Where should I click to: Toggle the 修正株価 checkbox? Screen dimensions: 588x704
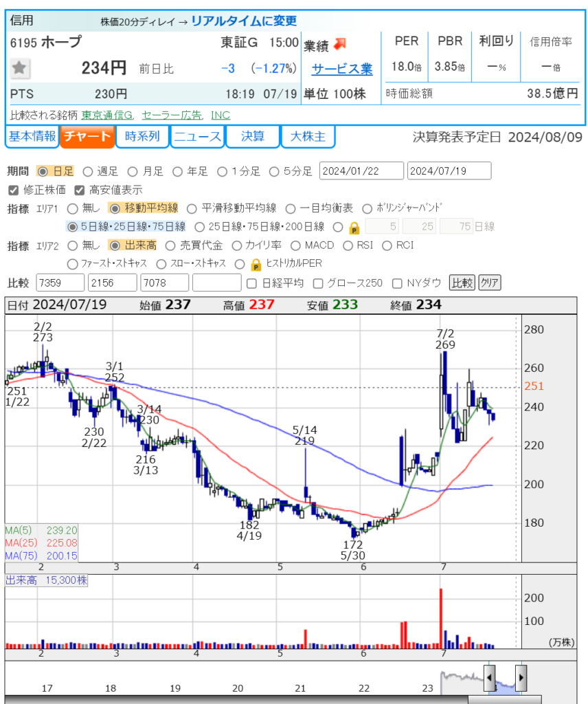pos(13,190)
